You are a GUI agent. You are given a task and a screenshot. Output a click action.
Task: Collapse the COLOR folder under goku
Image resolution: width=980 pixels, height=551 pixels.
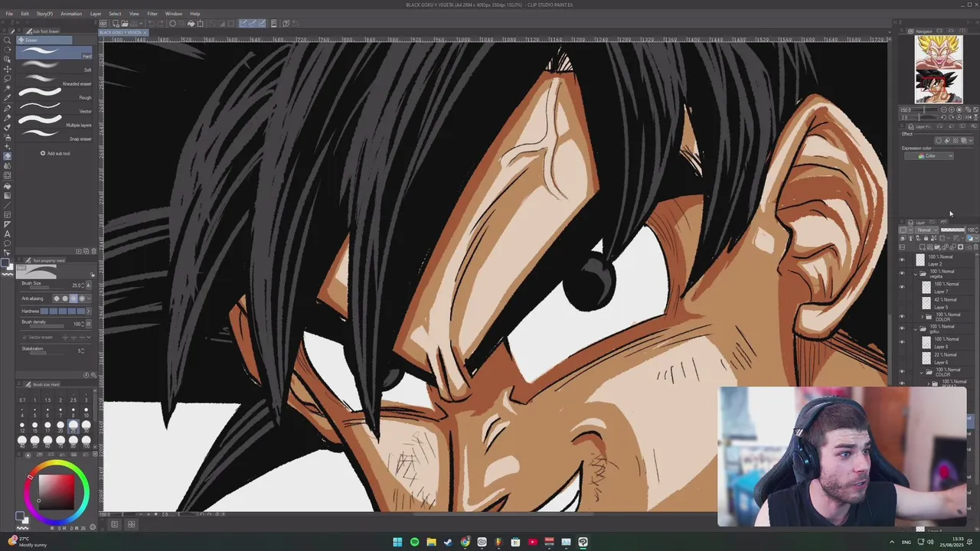[x=921, y=373]
